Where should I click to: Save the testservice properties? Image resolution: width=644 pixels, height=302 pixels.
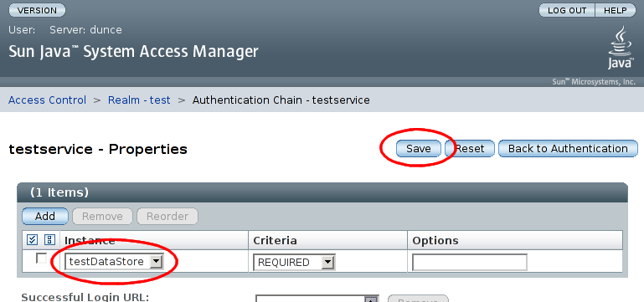pyautogui.click(x=418, y=149)
